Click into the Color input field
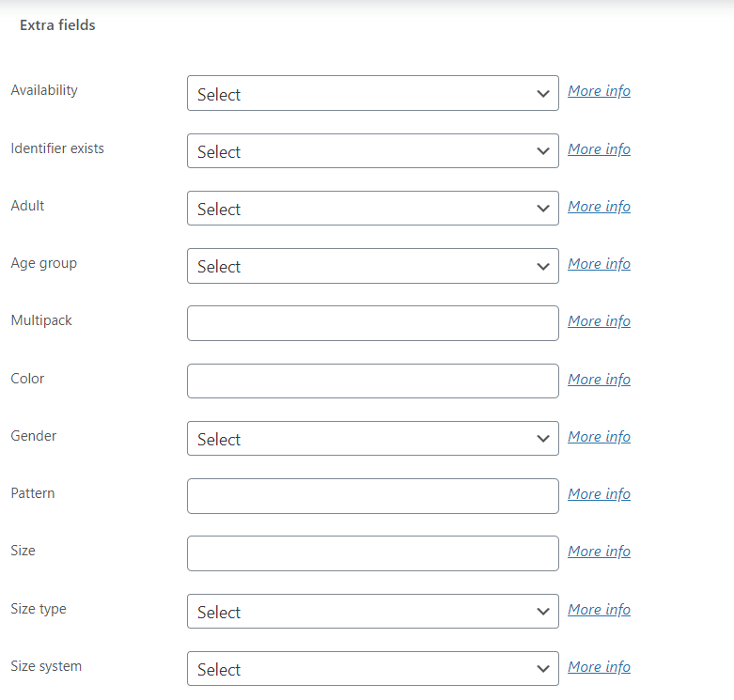The width and height of the screenshot is (734, 700). point(372,381)
